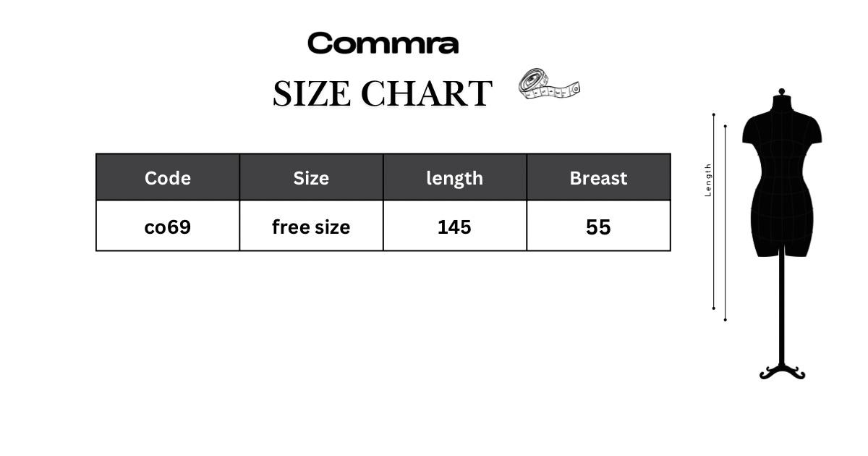The width and height of the screenshot is (868, 456).
Task: Click the inner length measurement line
Action: tap(725, 222)
